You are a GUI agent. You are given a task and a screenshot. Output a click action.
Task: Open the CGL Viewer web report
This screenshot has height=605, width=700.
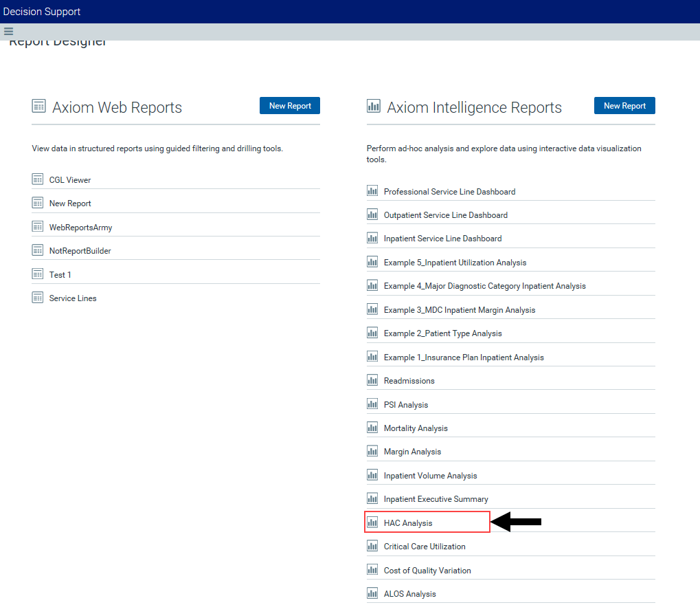[70, 179]
